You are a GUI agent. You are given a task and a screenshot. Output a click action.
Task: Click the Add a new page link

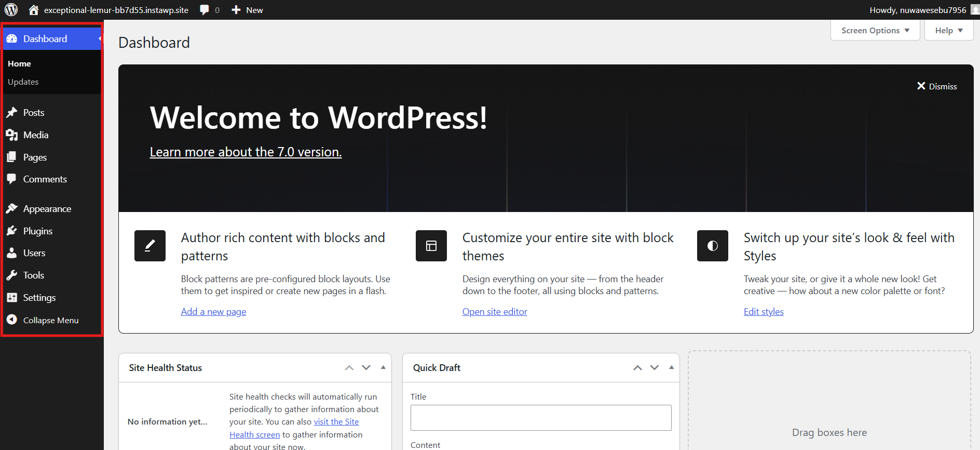pyautogui.click(x=213, y=312)
